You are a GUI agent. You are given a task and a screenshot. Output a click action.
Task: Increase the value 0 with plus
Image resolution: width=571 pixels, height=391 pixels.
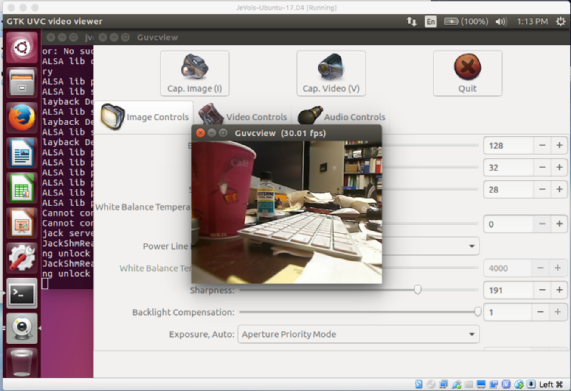559,224
